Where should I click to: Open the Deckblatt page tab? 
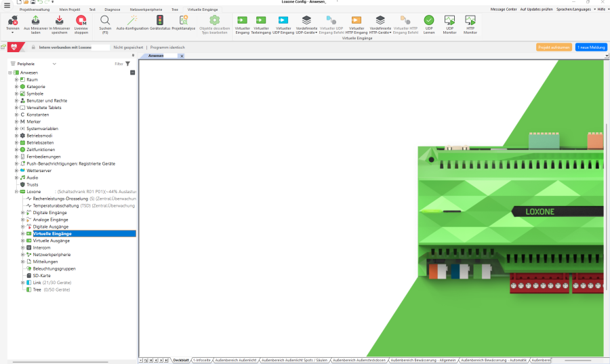click(x=181, y=360)
